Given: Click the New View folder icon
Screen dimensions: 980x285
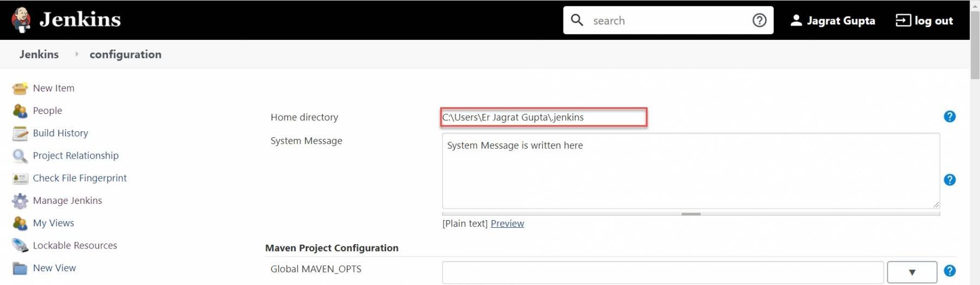Looking at the screenshot, I should pos(20,268).
